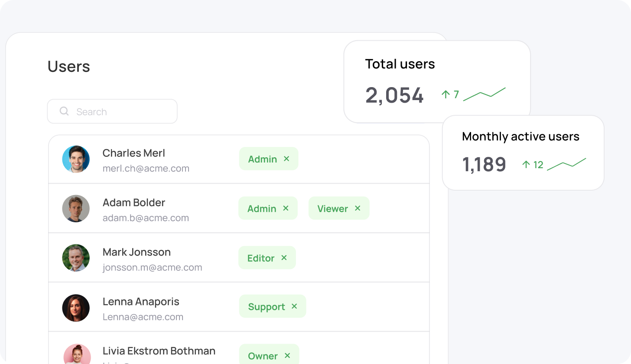Image resolution: width=631 pixels, height=364 pixels.
Task: Open Charles Merl's profile avatar
Action: coord(76,159)
